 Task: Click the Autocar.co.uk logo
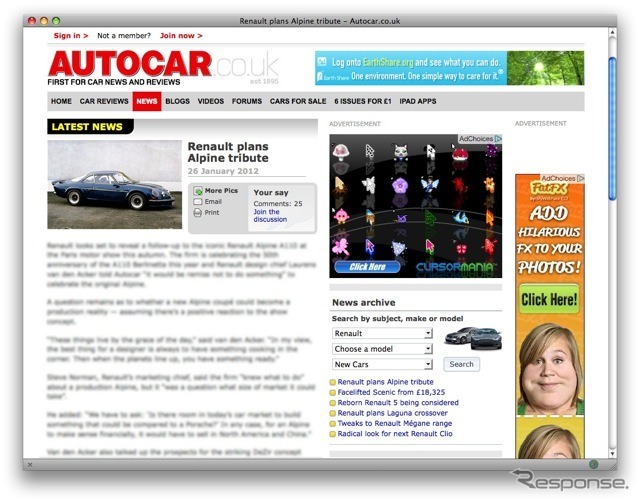[163, 68]
